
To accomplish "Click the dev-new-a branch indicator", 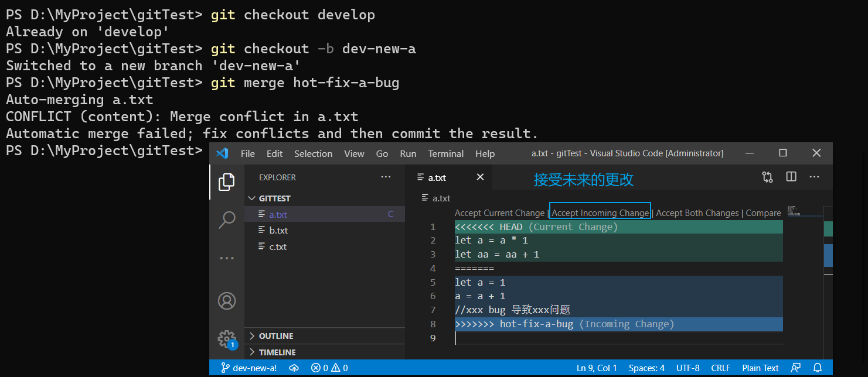I will tap(249, 368).
